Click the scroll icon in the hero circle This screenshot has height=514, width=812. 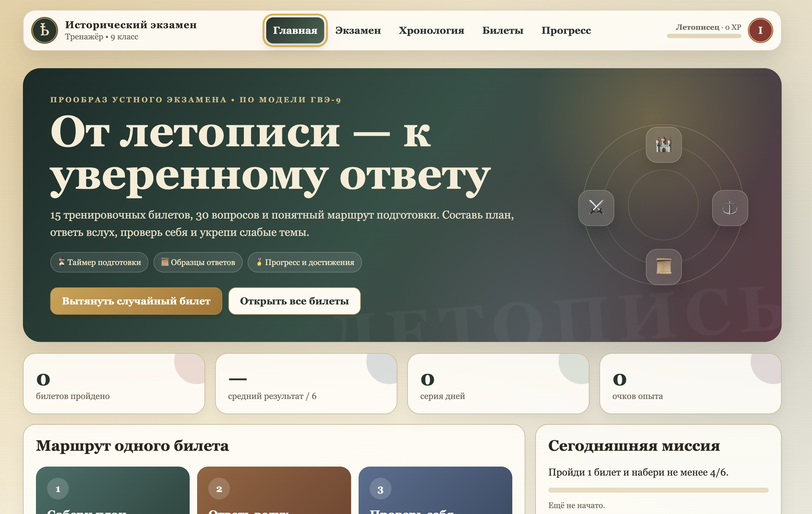pyautogui.click(x=663, y=266)
